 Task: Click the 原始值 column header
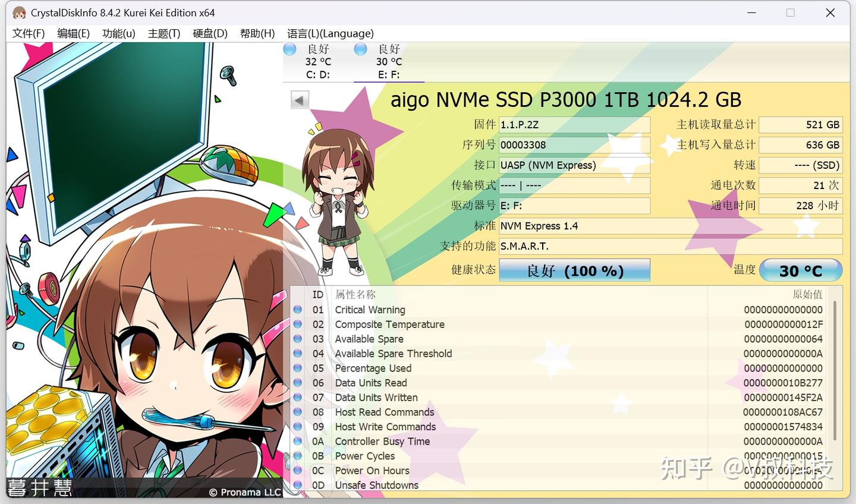[x=808, y=295]
